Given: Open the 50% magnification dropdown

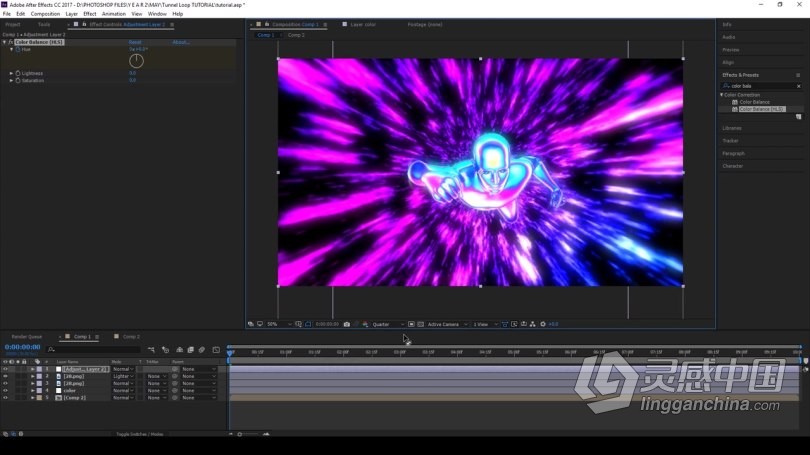Looking at the screenshot, I should (x=279, y=324).
